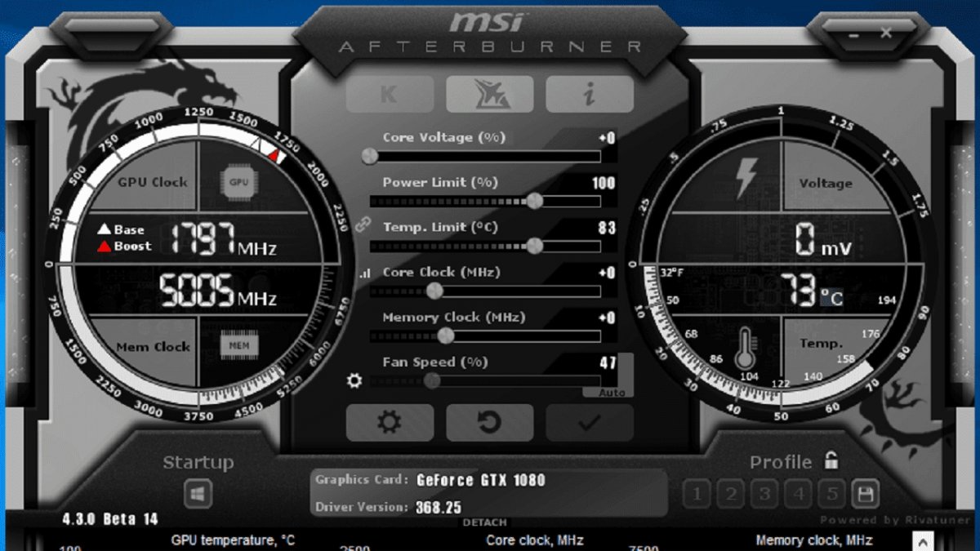This screenshot has height=551, width=980.
Task: Save the profile with the floppy disk icon
Action: 865,493
